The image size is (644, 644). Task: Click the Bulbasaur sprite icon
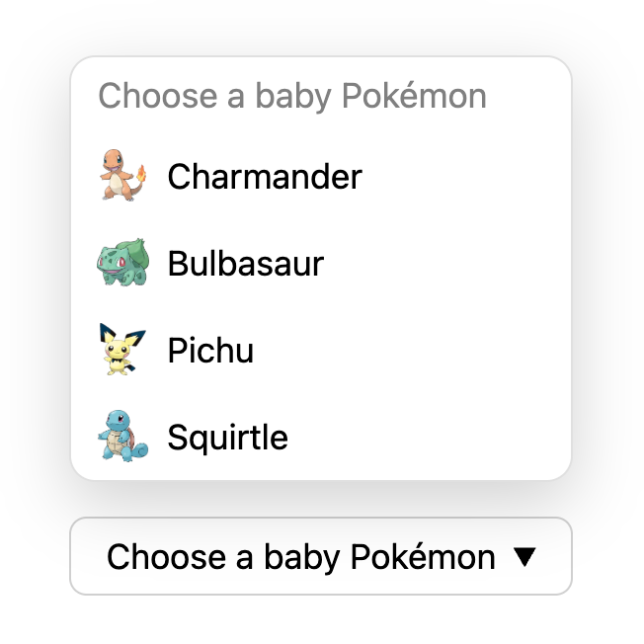[122, 264]
